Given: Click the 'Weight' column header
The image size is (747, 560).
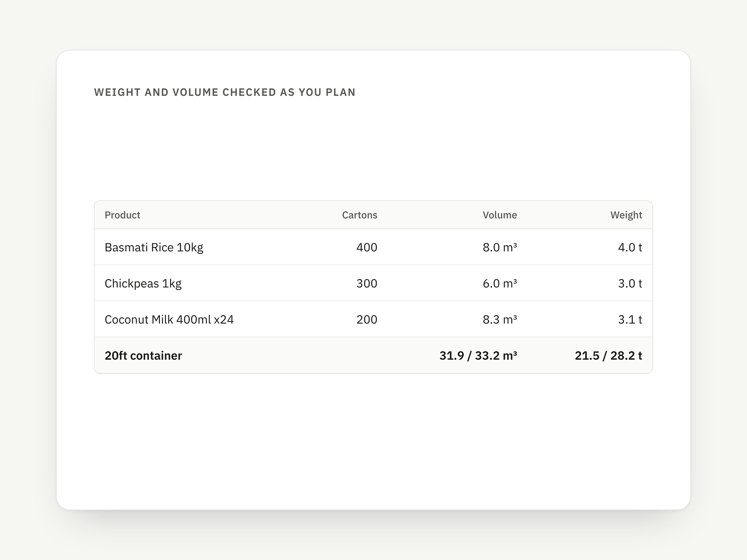Looking at the screenshot, I should (x=626, y=215).
